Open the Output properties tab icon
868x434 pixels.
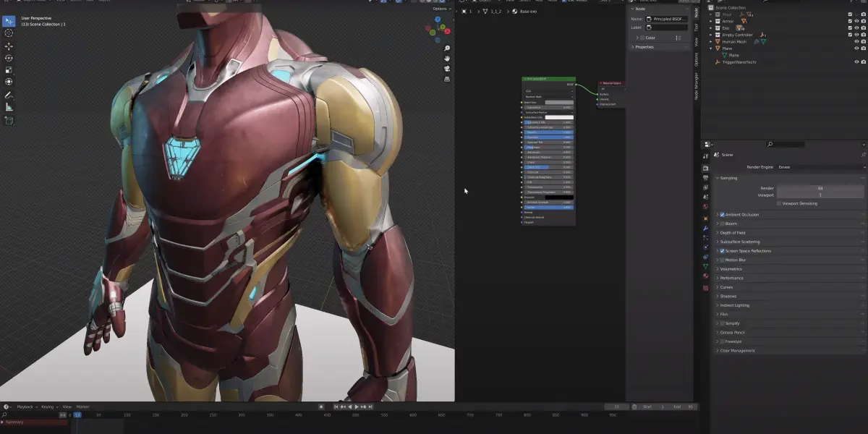(x=705, y=177)
